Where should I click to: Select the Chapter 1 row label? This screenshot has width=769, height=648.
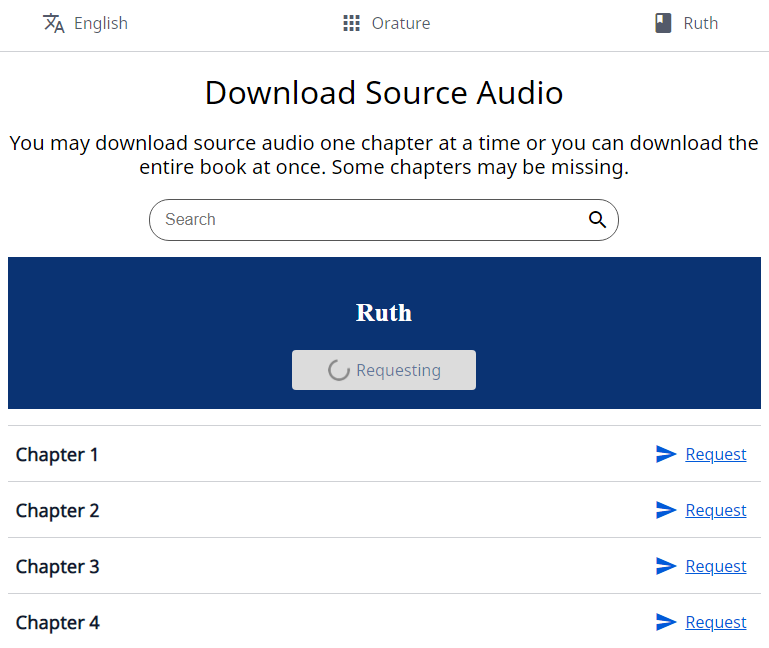coord(57,455)
